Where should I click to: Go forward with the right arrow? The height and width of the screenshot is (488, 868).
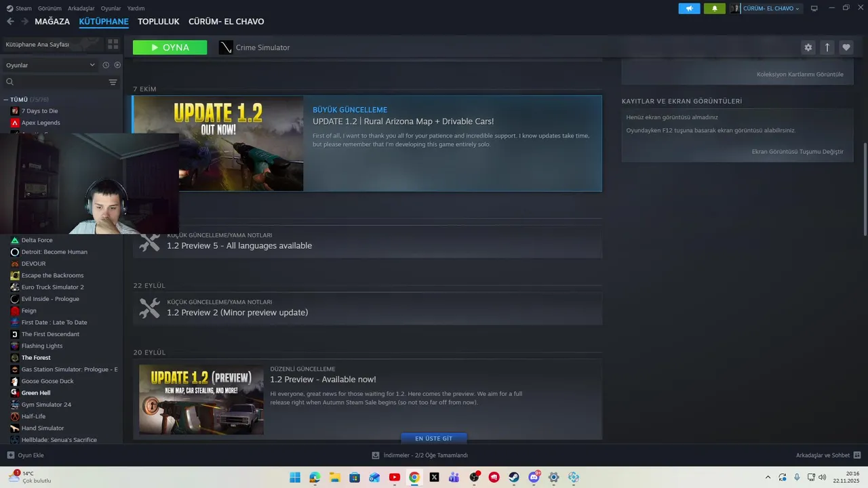click(x=25, y=22)
